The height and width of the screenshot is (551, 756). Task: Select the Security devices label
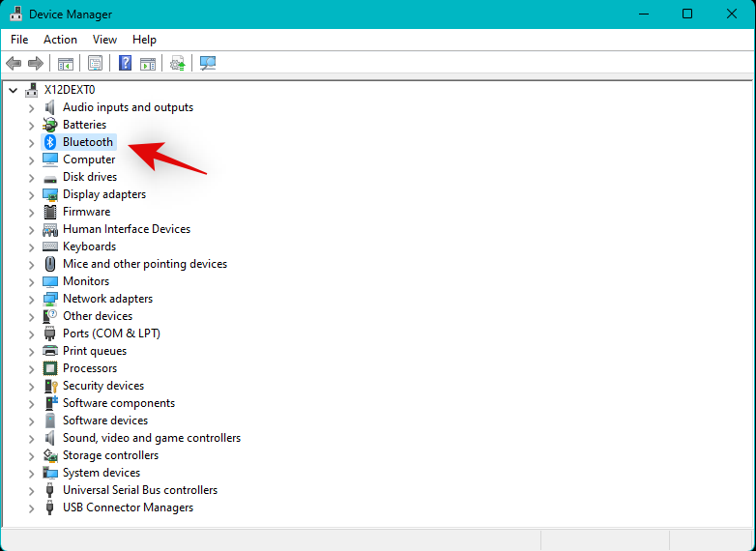pyautogui.click(x=103, y=386)
